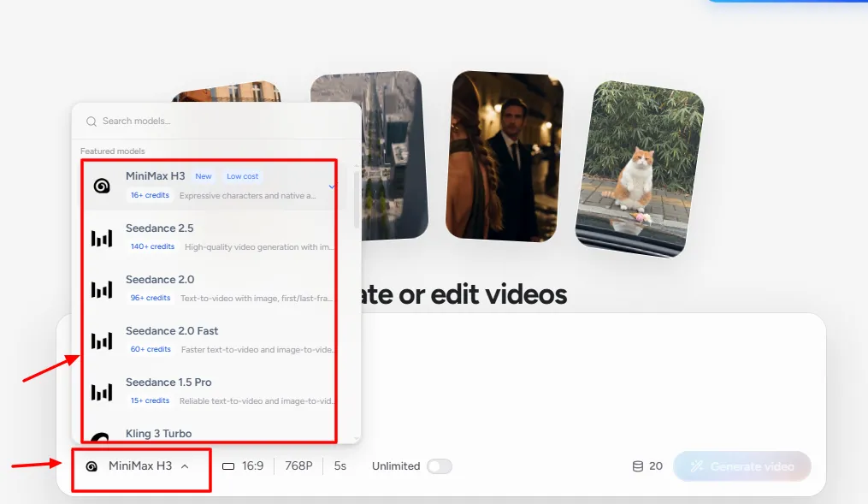The image size is (868, 504).
Task: Click the aspect ratio rectangle icon
Action: coord(228,466)
